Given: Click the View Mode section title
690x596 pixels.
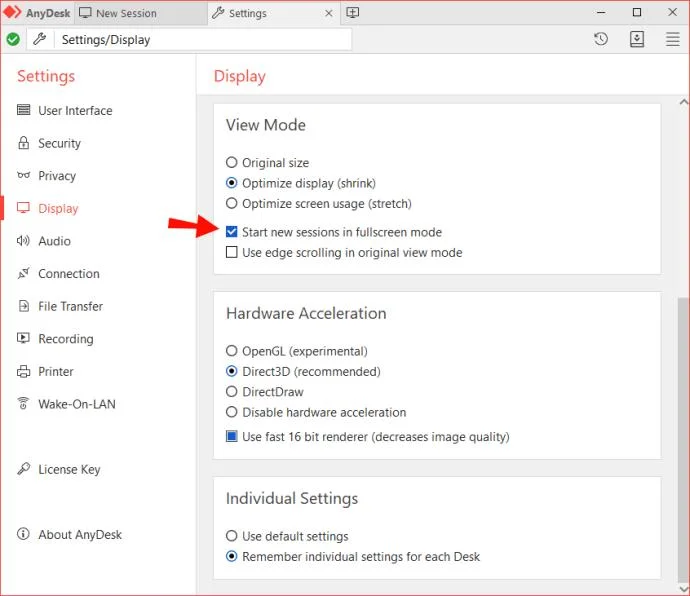Looking at the screenshot, I should pyautogui.click(x=266, y=125).
